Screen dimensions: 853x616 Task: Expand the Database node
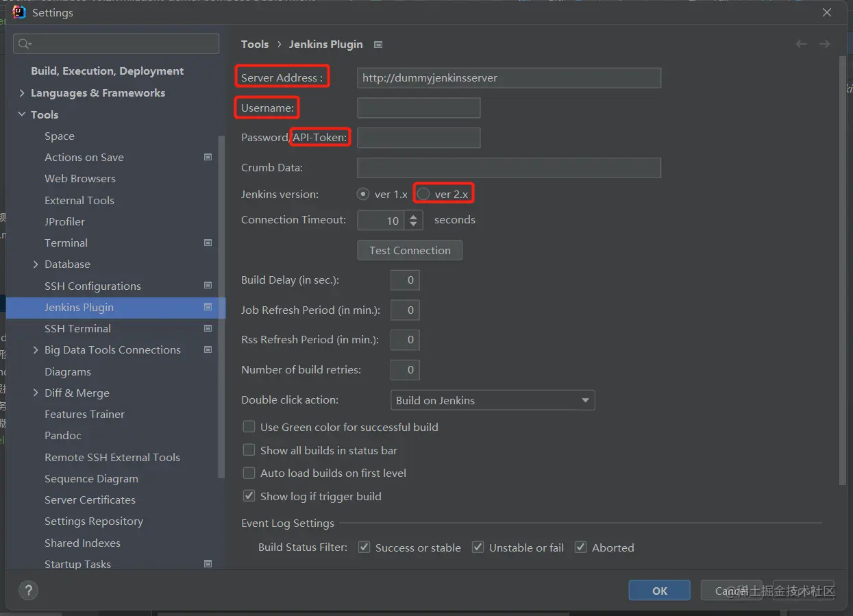tap(36, 264)
